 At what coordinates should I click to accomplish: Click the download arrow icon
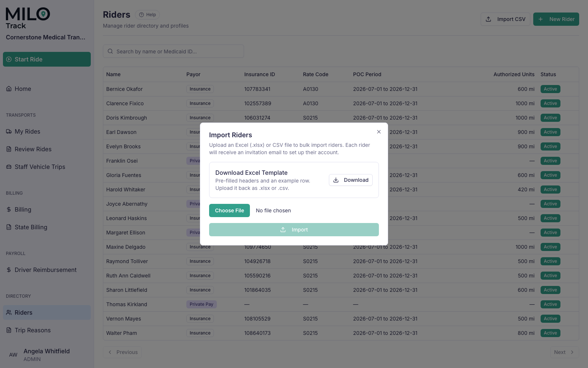(x=336, y=180)
